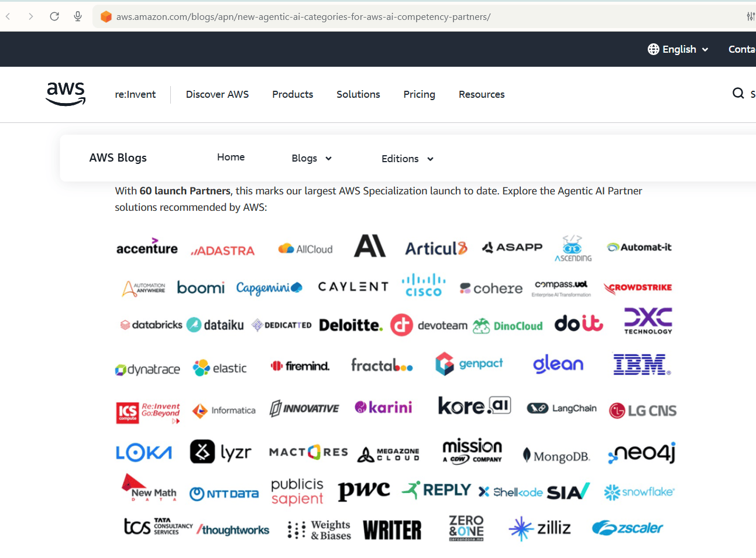
Task: Click the 'solutions recommended by AWS:' text
Action: point(191,207)
